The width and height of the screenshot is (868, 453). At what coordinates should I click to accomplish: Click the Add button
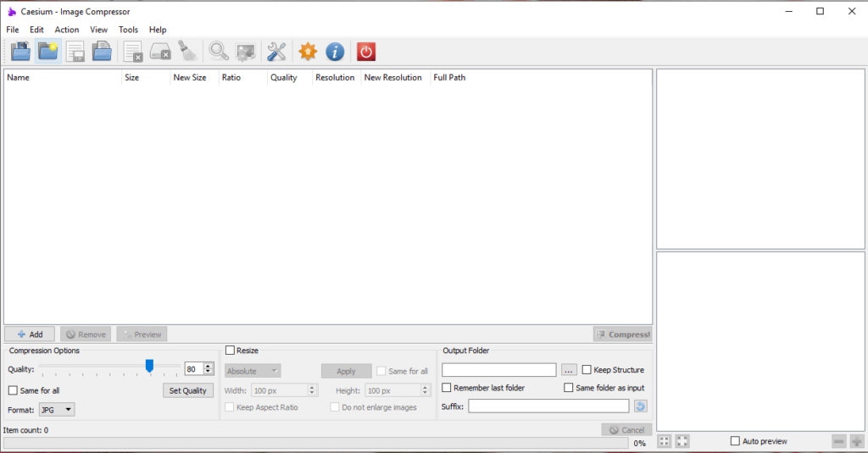[30, 334]
